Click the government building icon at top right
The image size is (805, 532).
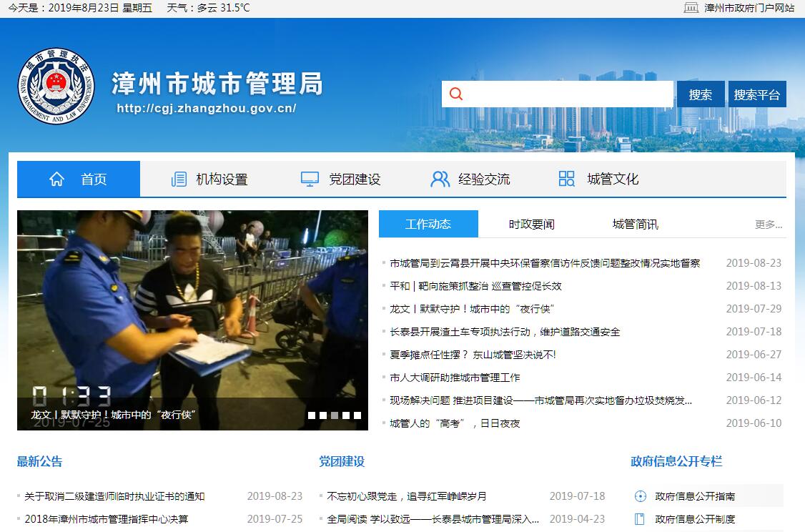click(x=691, y=8)
